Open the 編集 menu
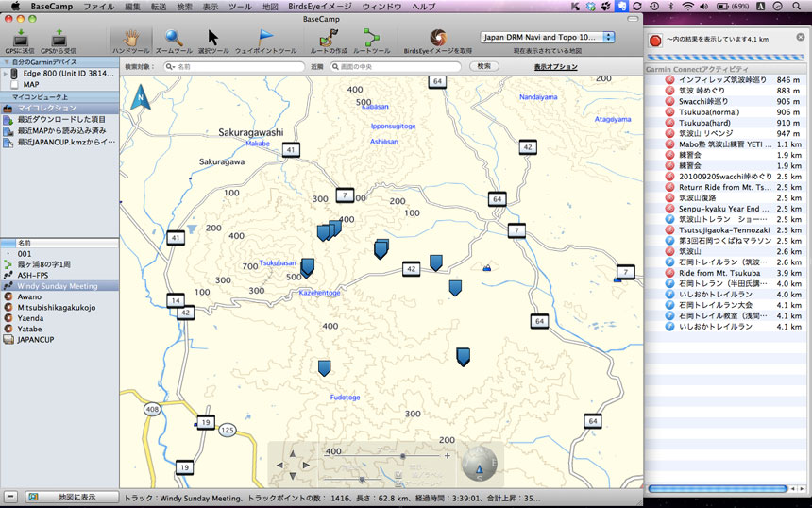812x508 pixels. [x=132, y=7]
